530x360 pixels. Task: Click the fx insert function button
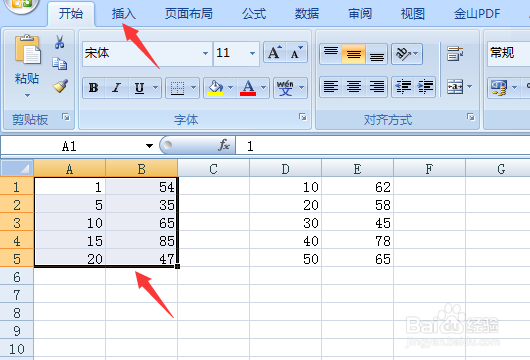(224, 146)
